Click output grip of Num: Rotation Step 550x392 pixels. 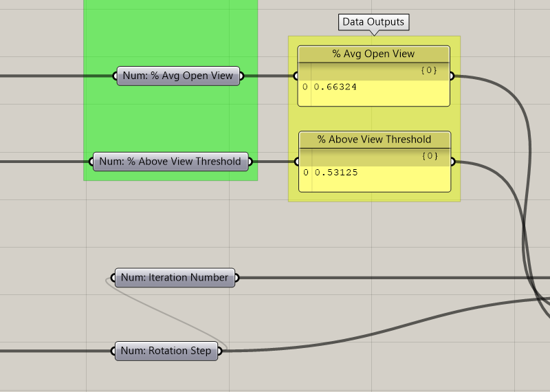(220, 351)
